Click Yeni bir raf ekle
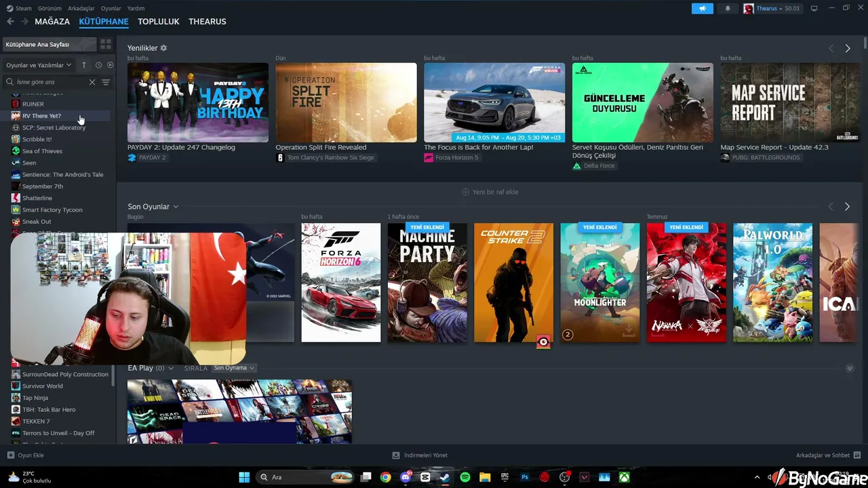This screenshot has width=868, height=488. [x=490, y=192]
